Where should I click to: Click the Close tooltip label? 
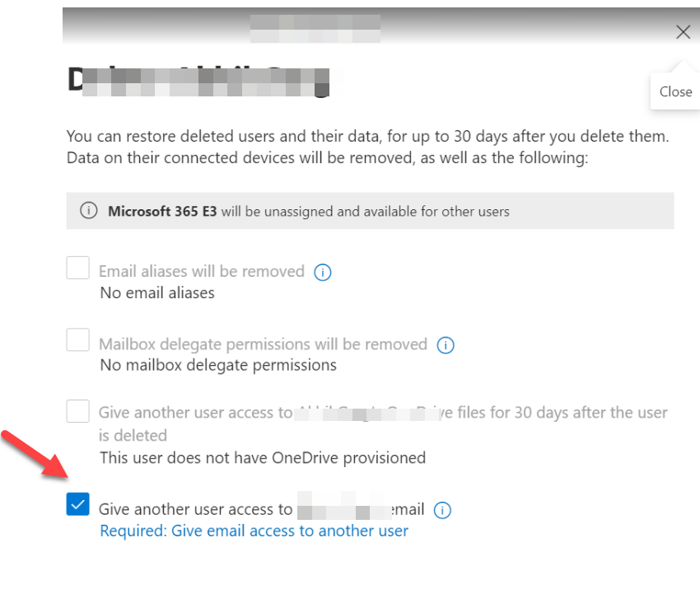(674, 91)
